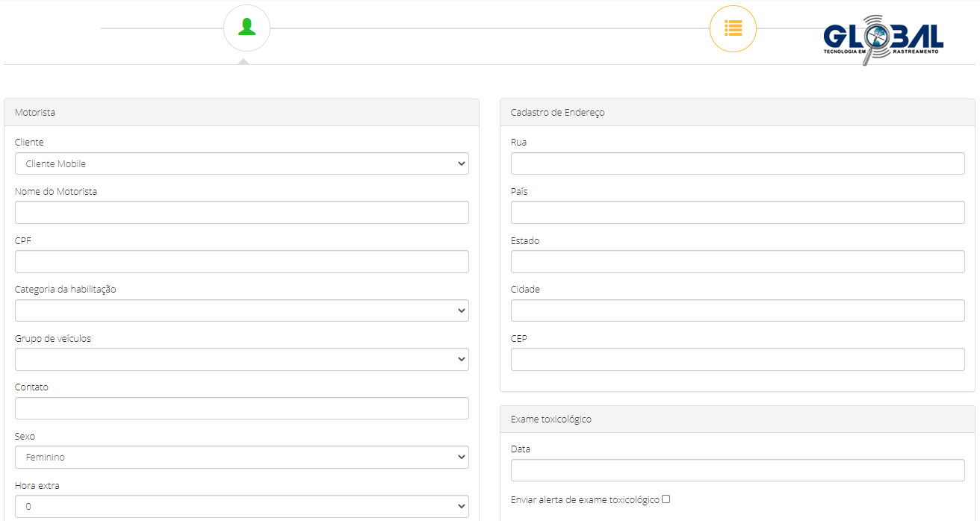Image resolution: width=980 pixels, height=521 pixels.
Task: Click the Motorista panel header
Action: [241, 113]
